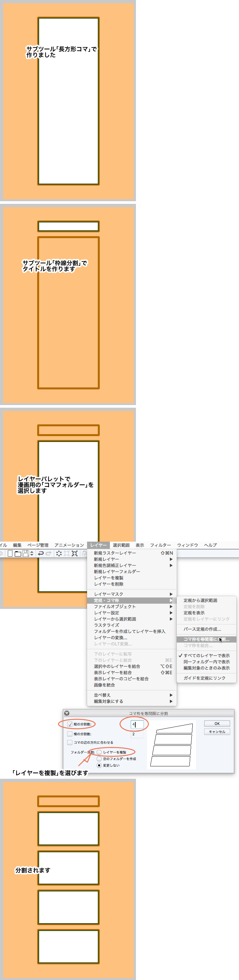Select the 空のフォルダーを作成 radio button
The image size is (239, 980).
(99, 759)
